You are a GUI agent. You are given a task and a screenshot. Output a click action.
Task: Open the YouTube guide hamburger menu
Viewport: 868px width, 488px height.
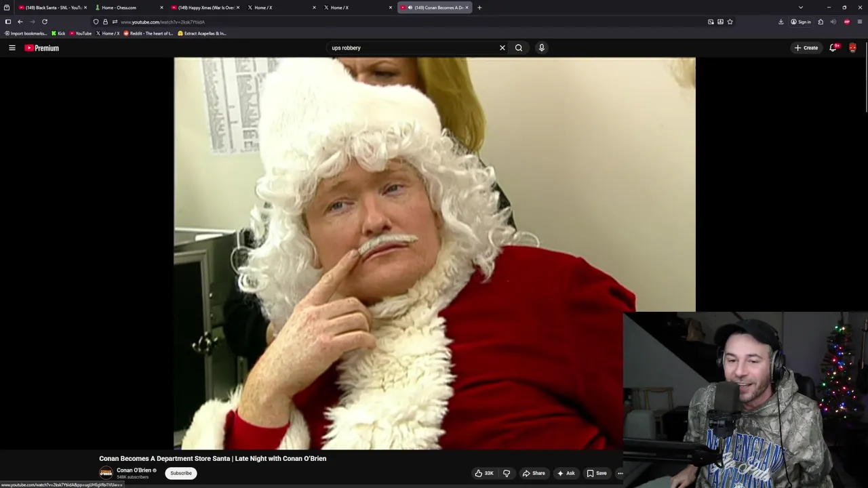coord(12,48)
